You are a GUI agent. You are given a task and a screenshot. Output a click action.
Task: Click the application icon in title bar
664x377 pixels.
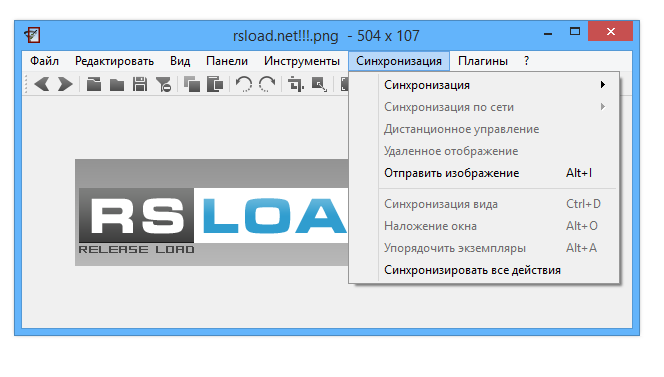click(x=33, y=35)
